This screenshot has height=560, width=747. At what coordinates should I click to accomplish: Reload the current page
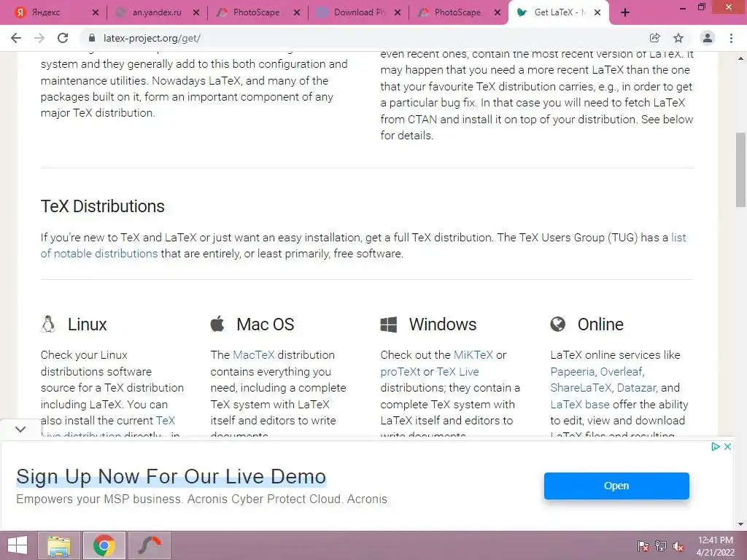(63, 38)
